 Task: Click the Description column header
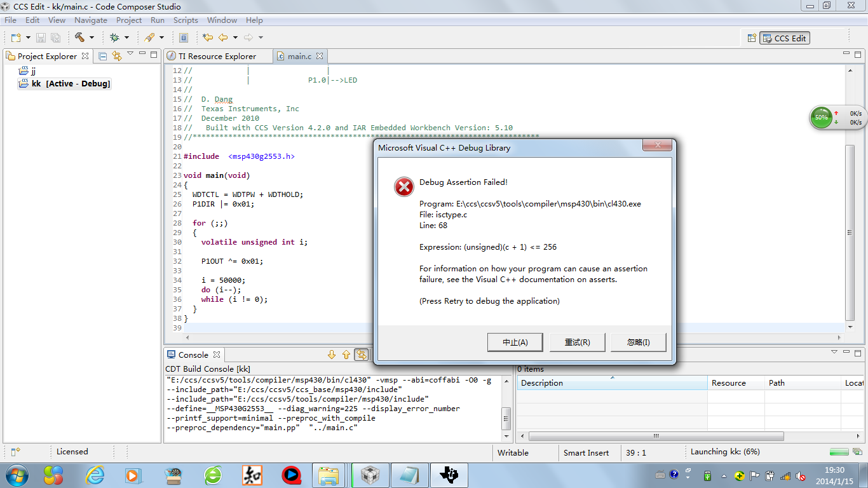613,383
